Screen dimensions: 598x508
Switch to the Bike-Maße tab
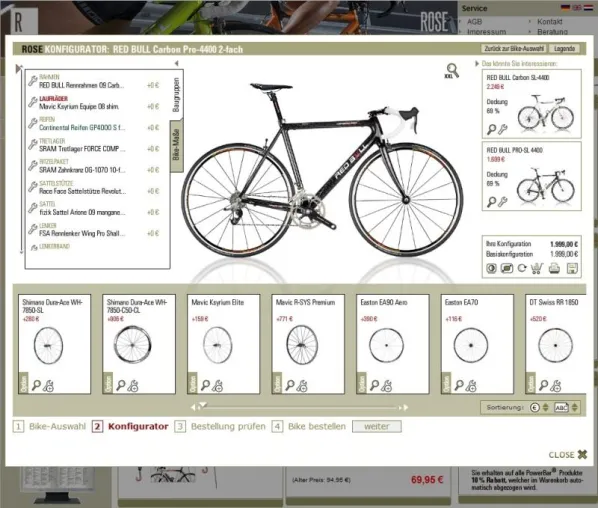176,145
